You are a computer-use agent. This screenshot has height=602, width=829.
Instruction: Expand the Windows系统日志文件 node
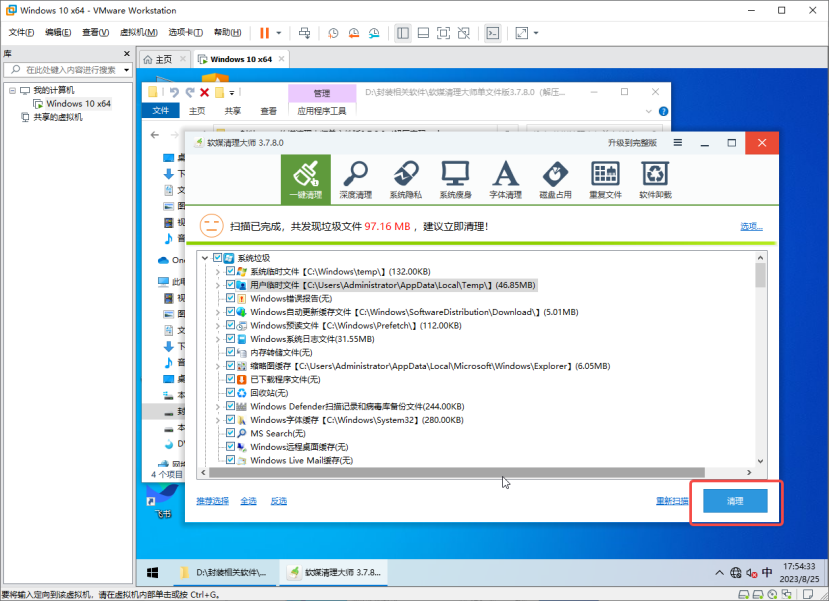pos(217,339)
